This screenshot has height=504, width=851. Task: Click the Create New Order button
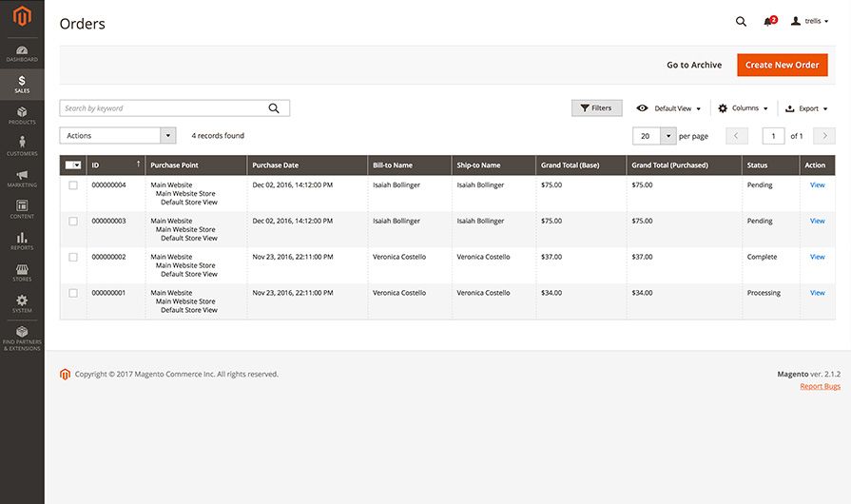pyautogui.click(x=783, y=65)
